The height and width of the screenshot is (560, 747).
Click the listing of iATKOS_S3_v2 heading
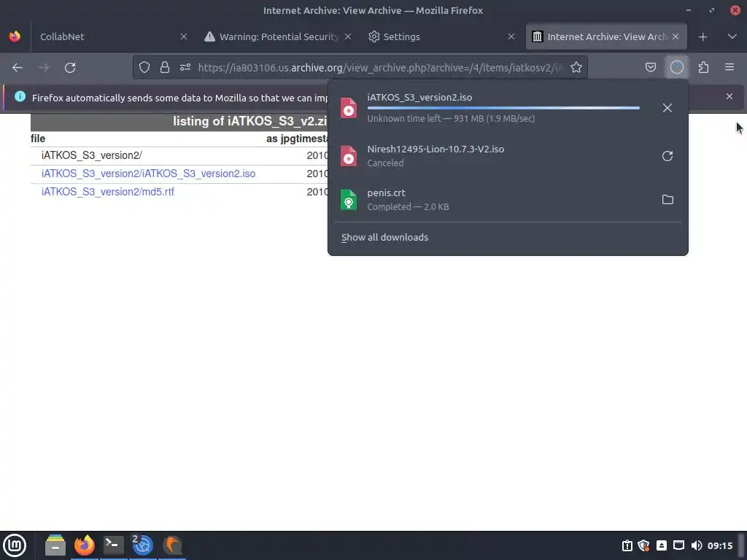249,121
